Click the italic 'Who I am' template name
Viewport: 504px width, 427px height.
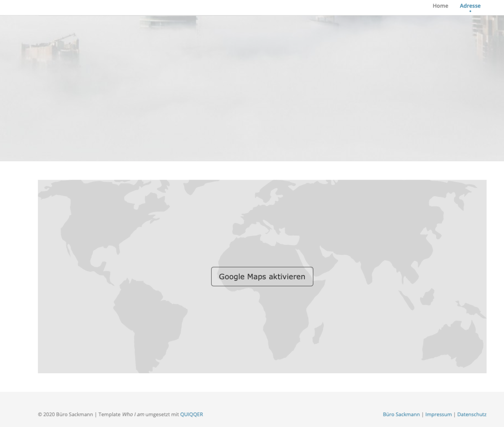(x=133, y=414)
